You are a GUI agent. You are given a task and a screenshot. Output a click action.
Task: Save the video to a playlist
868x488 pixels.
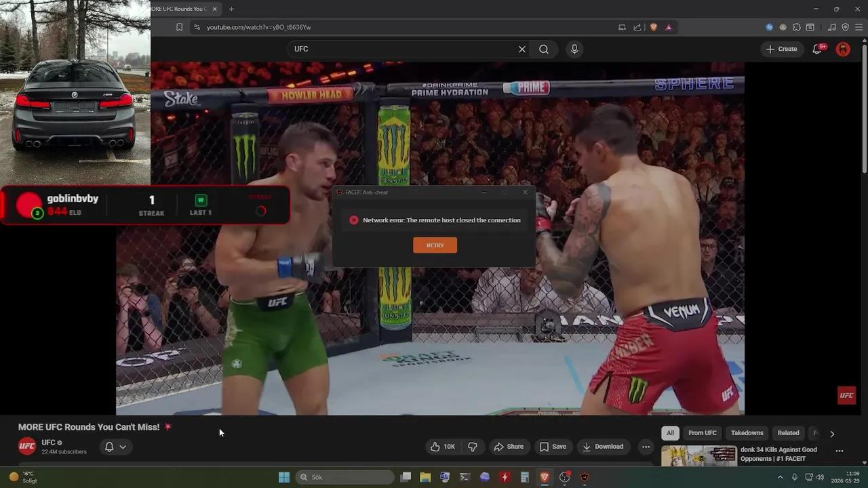tap(553, 447)
